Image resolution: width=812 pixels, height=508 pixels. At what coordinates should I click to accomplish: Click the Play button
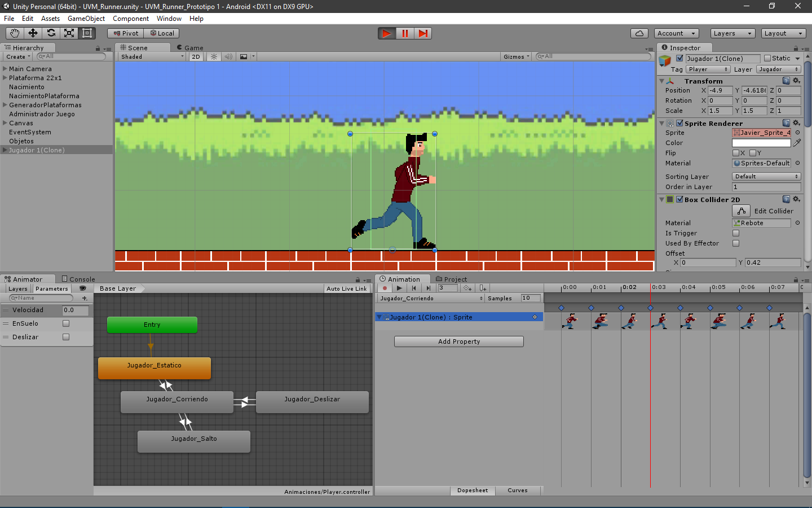click(x=387, y=33)
